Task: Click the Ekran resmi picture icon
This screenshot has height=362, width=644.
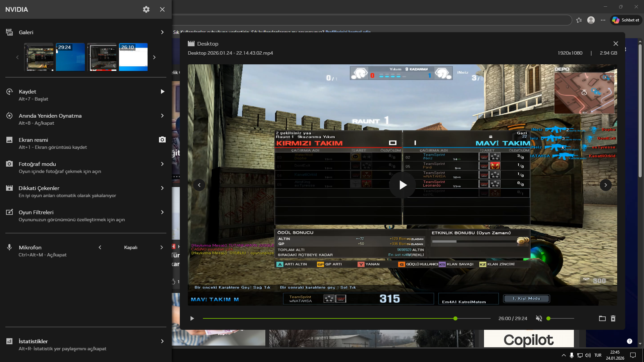Action: click(x=9, y=140)
